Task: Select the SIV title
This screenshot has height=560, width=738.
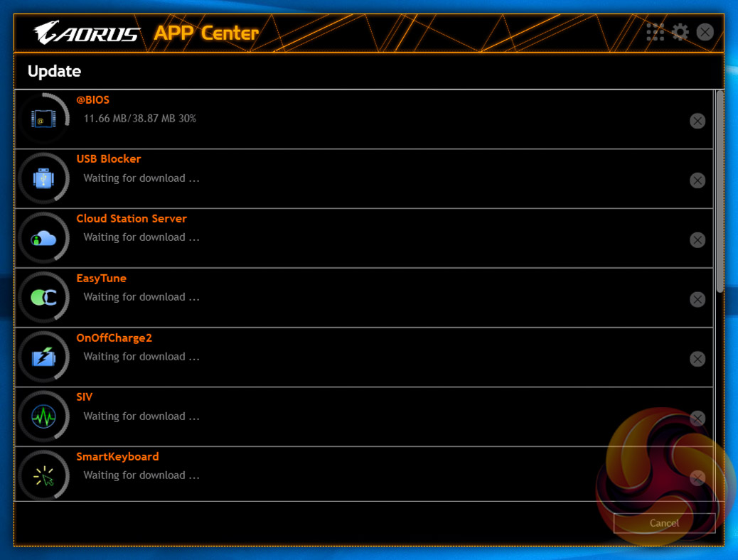Action: tap(84, 397)
